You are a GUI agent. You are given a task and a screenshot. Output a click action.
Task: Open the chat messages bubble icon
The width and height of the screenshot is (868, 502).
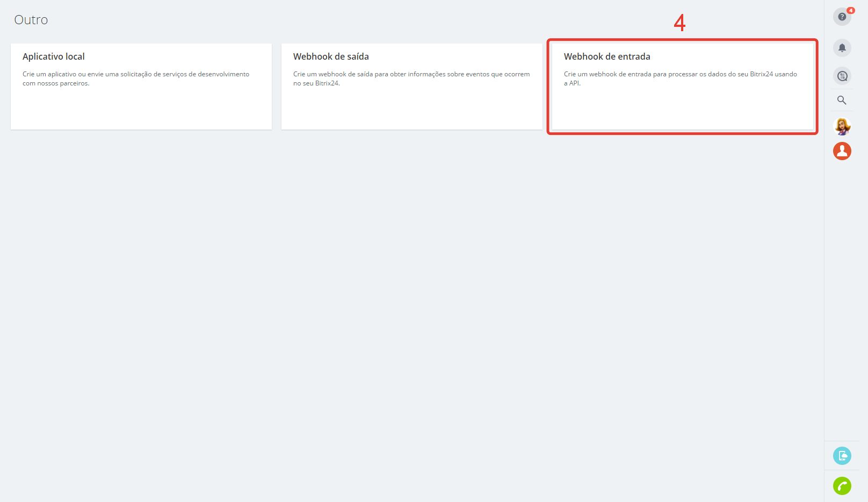pyautogui.click(x=842, y=76)
